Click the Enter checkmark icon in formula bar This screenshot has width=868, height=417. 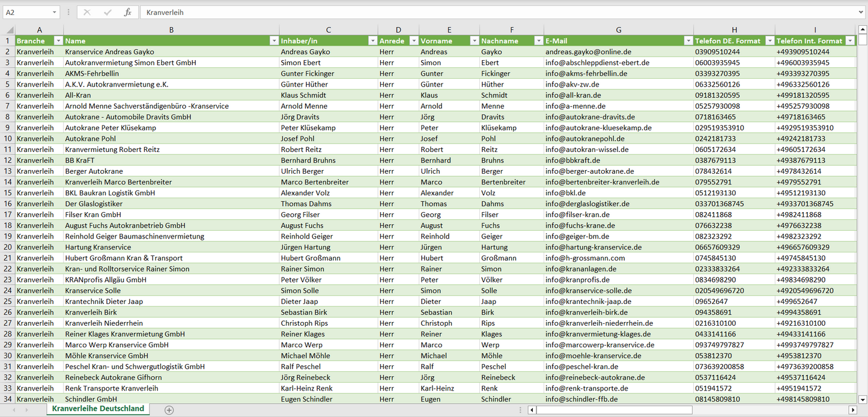click(x=108, y=12)
